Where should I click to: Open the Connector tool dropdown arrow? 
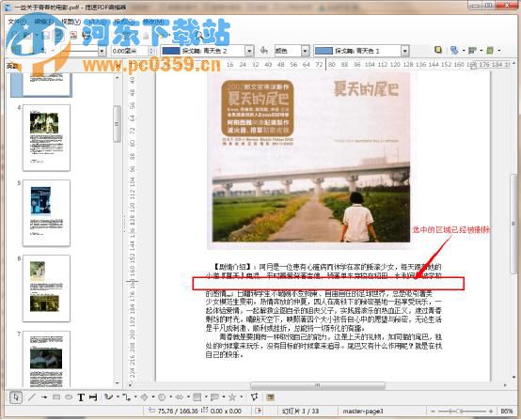tap(135, 397)
